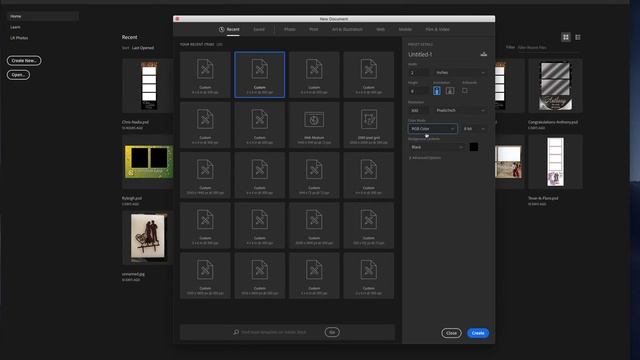
Task: Open the Inches units dropdown
Action: tap(460, 73)
